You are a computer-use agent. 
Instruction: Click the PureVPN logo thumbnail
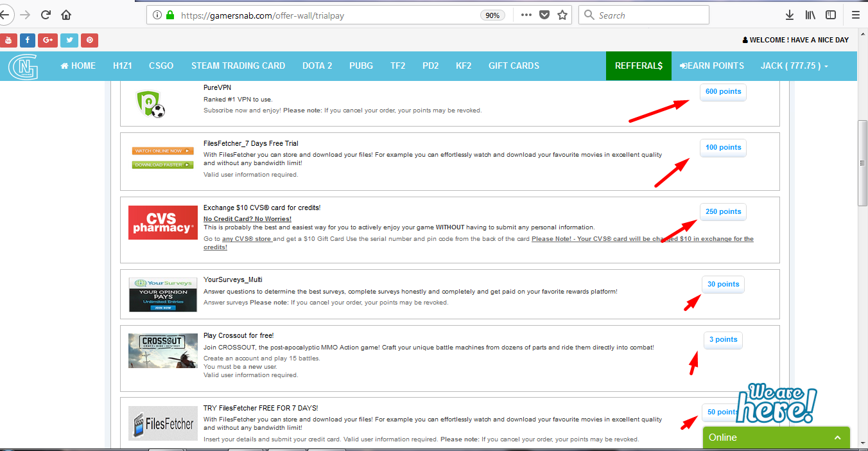click(151, 104)
